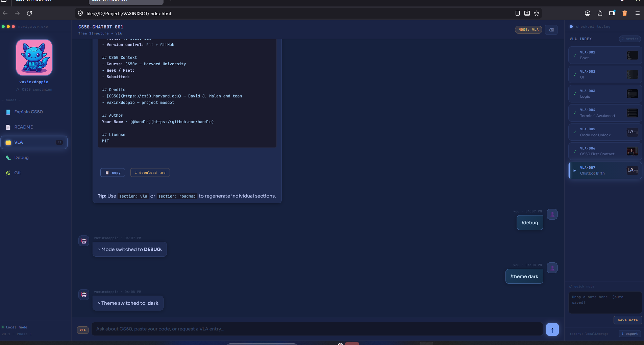Open VLA-005 Code.dot Unlock checkpoint
This screenshot has height=345, width=644.
(605, 132)
